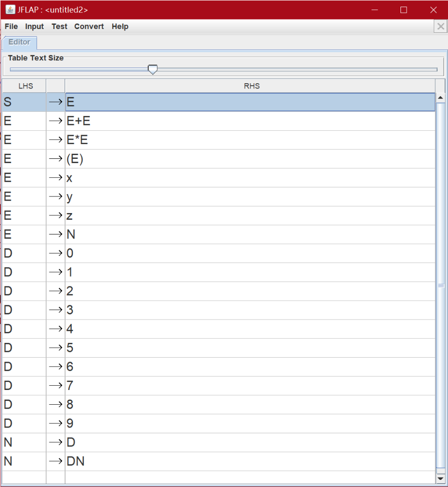Select the RHS cell of the S production
Screen dimensions: 448x487
coord(250,102)
